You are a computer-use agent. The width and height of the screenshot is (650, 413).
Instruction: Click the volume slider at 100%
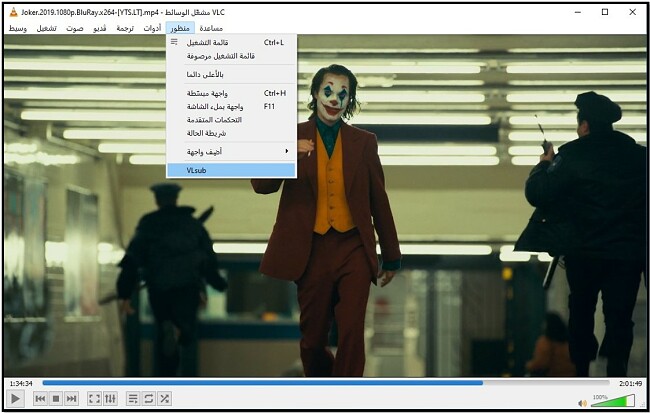(x=614, y=401)
